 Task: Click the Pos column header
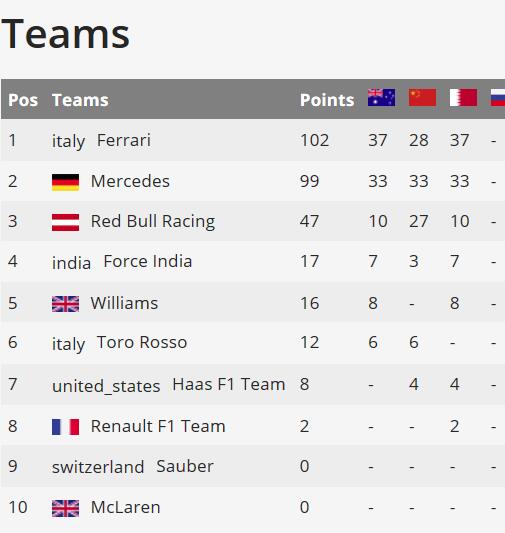tap(23, 100)
